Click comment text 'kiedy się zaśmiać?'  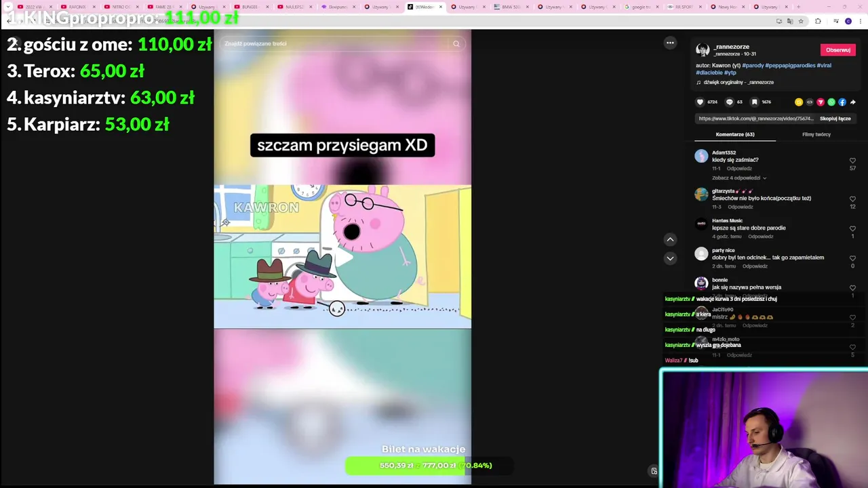click(735, 160)
